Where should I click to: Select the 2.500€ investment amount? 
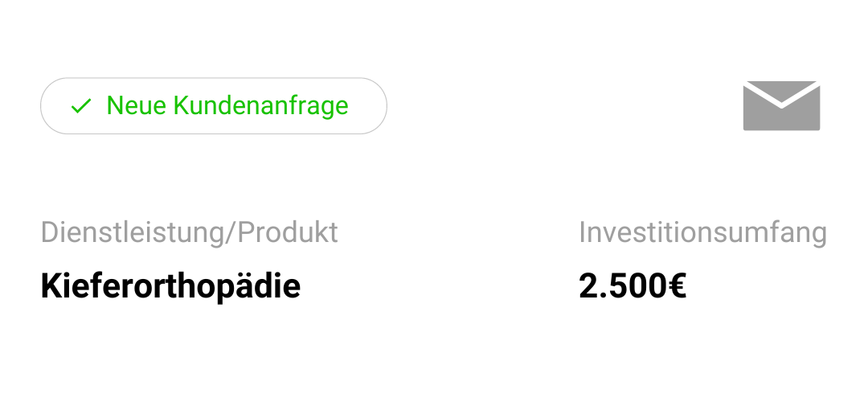(633, 286)
